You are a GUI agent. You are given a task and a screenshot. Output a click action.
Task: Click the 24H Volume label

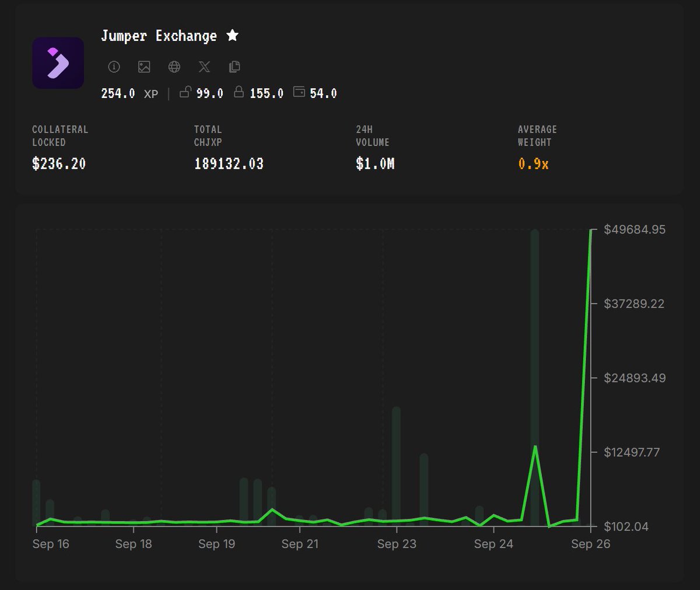click(x=373, y=135)
